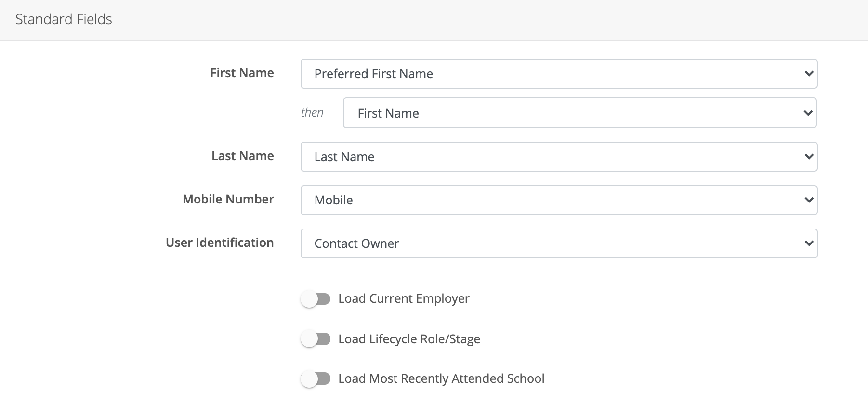Open the Last Name field dropdown
Image resolution: width=868 pixels, height=405 pixels.
(559, 157)
